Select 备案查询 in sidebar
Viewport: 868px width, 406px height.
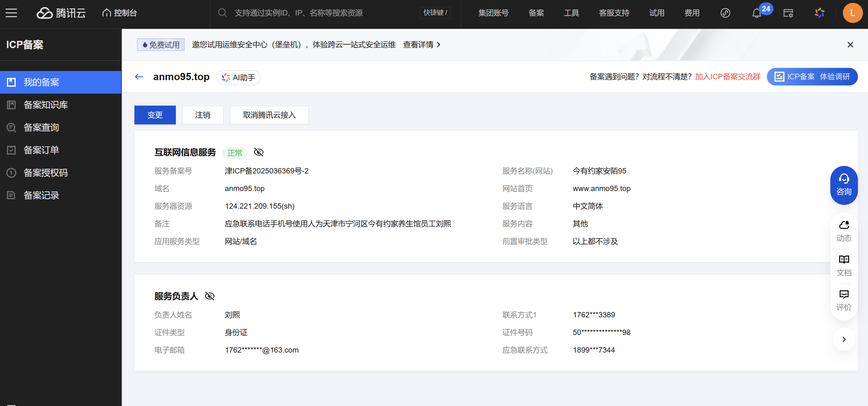coord(41,128)
